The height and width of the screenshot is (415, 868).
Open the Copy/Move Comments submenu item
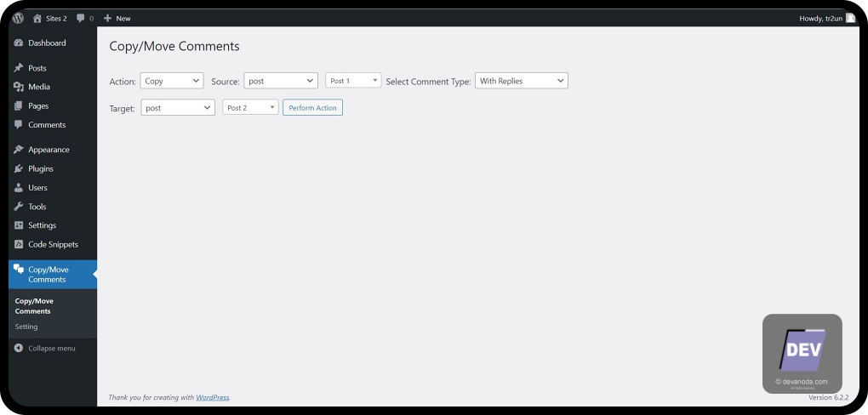34,306
